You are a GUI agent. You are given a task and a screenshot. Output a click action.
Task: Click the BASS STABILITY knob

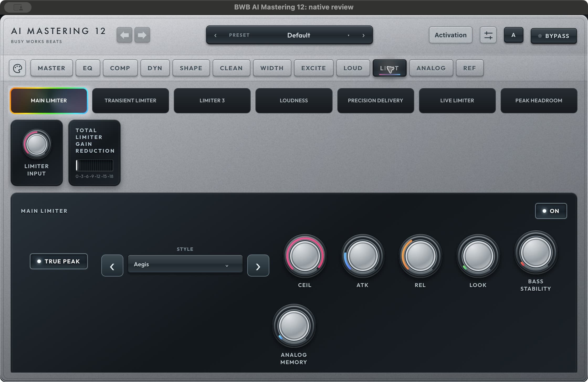point(536,252)
